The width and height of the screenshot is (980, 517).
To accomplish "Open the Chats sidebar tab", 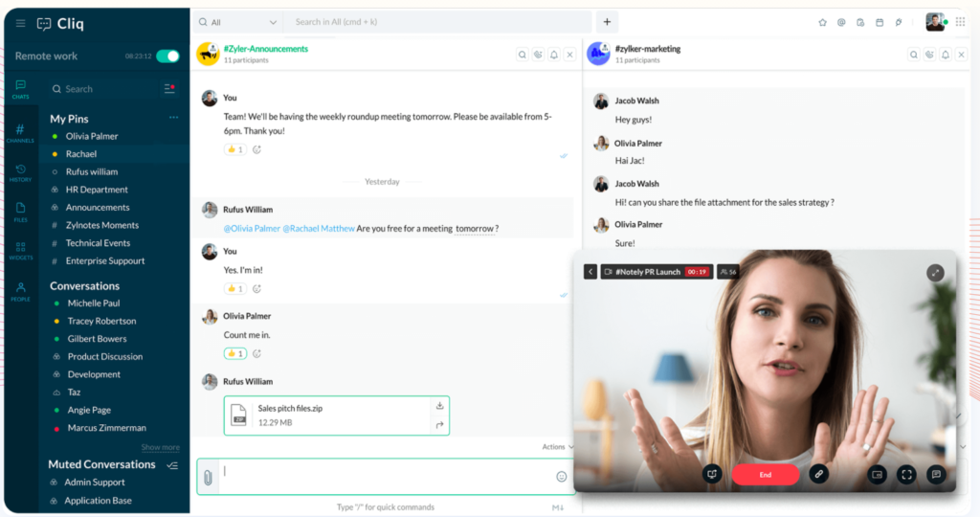I will [21, 89].
